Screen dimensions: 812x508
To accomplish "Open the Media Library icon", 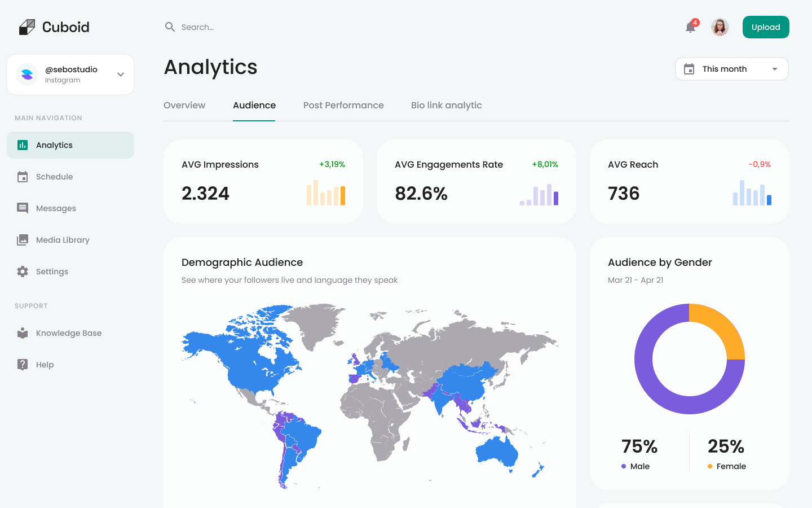I will pos(23,240).
